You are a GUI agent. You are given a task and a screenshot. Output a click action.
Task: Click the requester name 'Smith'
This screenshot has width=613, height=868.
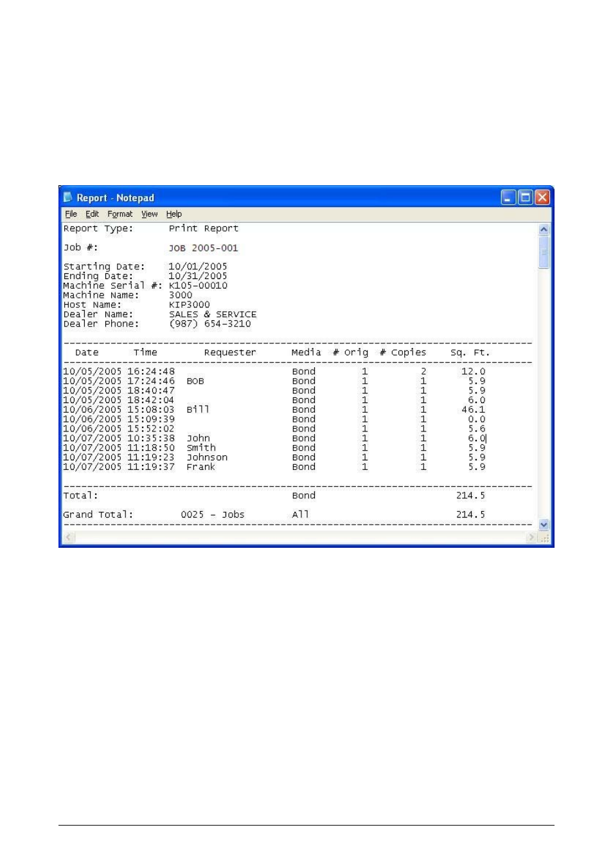pyautogui.click(x=201, y=448)
